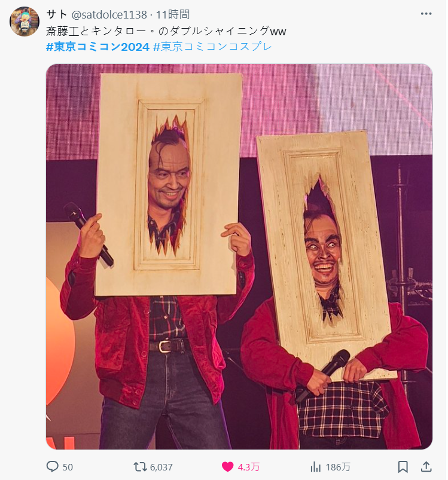Click the 186万 views count
This screenshot has height=480, width=448.
(x=338, y=467)
